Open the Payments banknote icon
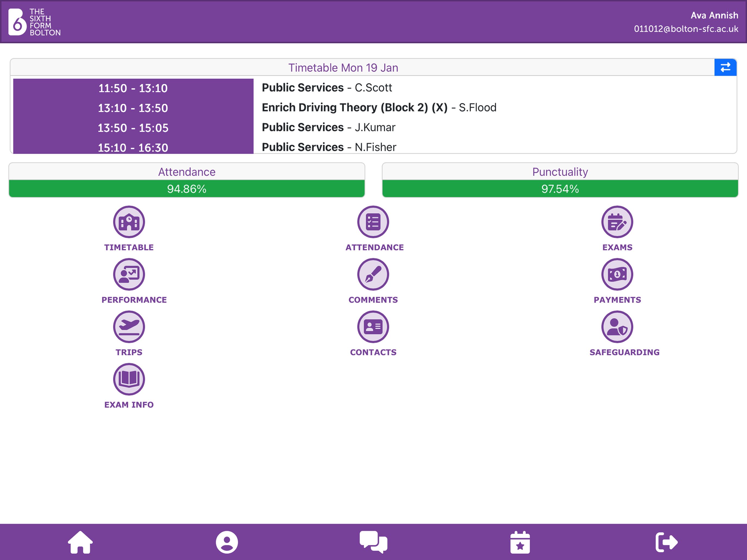This screenshot has width=747, height=560. (617, 274)
